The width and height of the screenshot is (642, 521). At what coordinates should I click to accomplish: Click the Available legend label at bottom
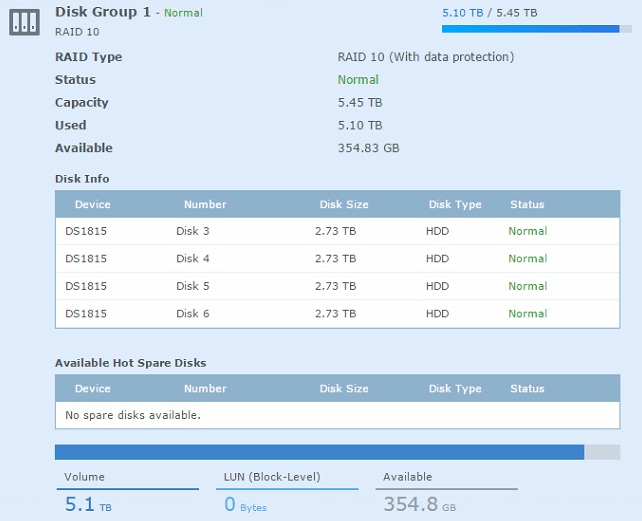coord(407,477)
